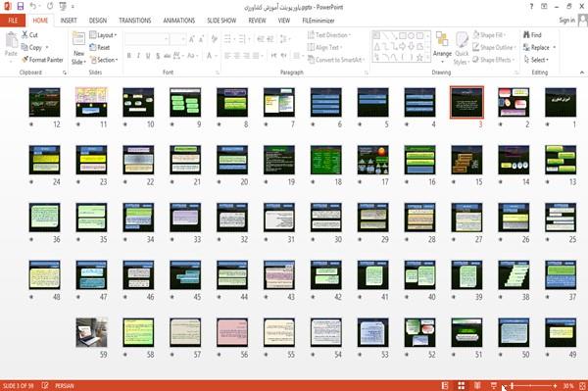
Task: Open the VIEW tab
Action: click(284, 21)
